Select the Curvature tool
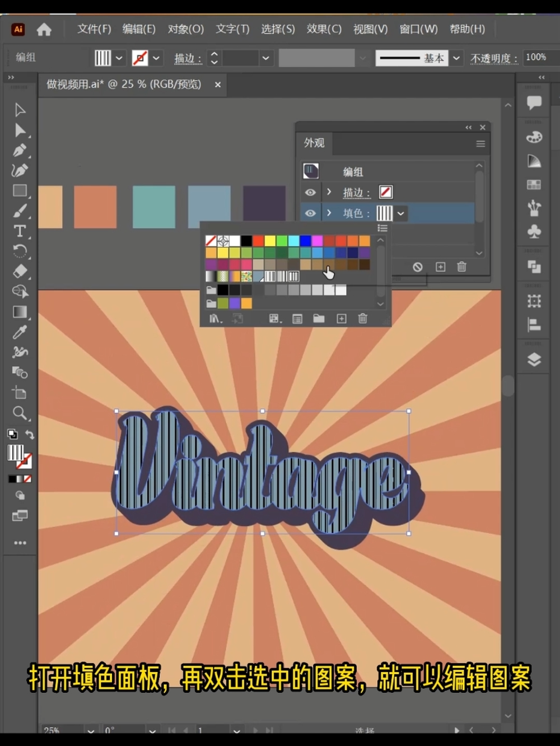 (20, 170)
